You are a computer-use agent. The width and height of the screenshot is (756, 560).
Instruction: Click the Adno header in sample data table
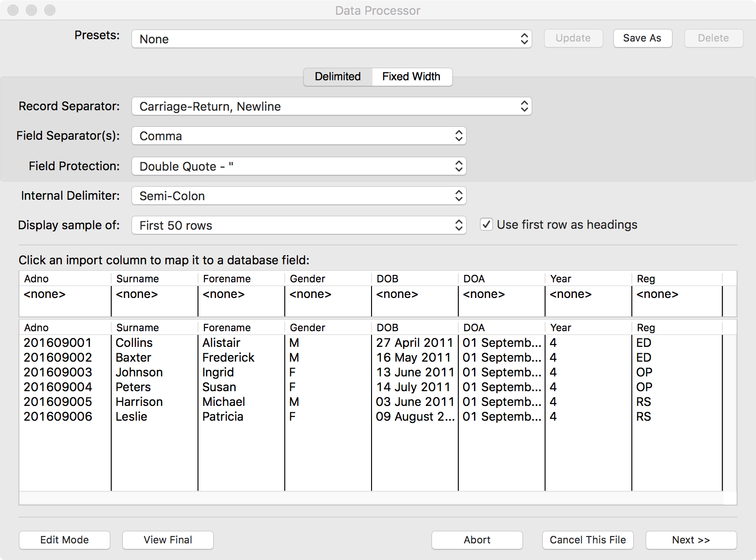click(x=65, y=328)
